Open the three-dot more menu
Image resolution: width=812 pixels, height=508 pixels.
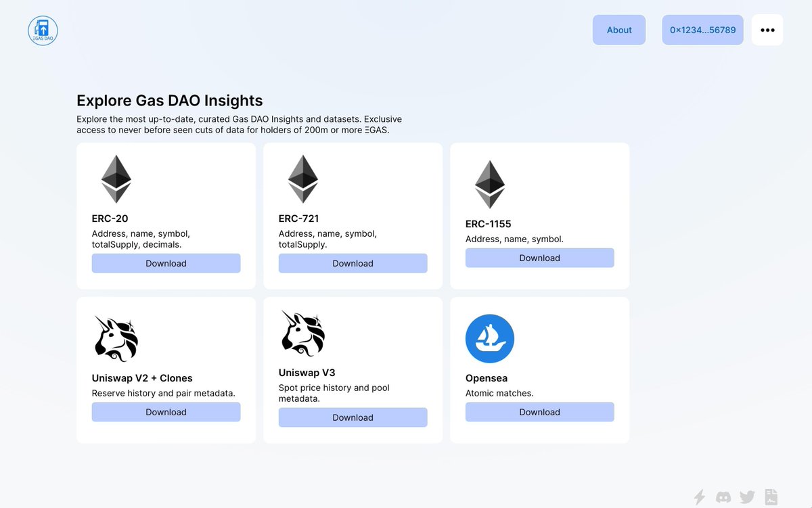point(767,30)
